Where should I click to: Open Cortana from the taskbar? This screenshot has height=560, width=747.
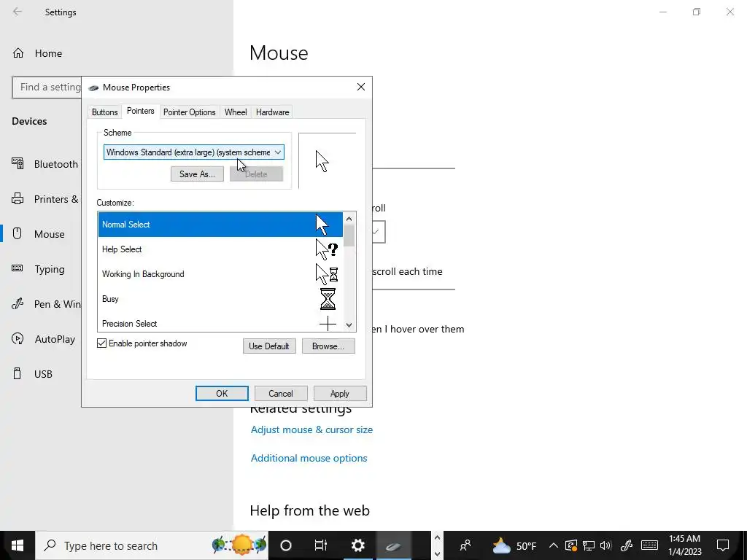[x=286, y=545]
